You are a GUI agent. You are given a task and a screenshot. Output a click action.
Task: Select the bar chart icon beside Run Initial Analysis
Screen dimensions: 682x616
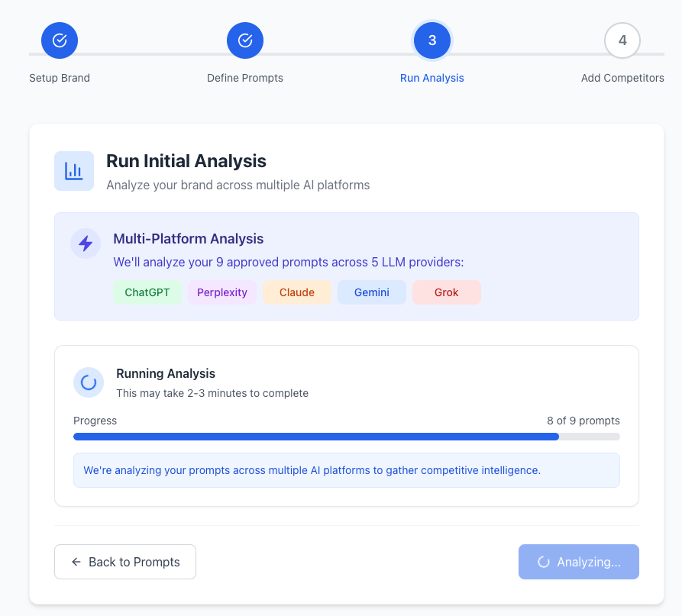[73, 170]
